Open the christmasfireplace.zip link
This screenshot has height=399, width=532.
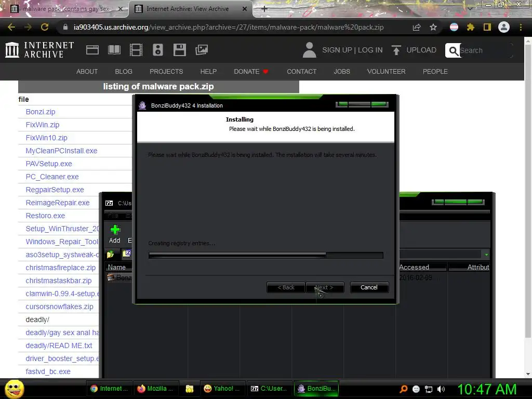pyautogui.click(x=61, y=268)
